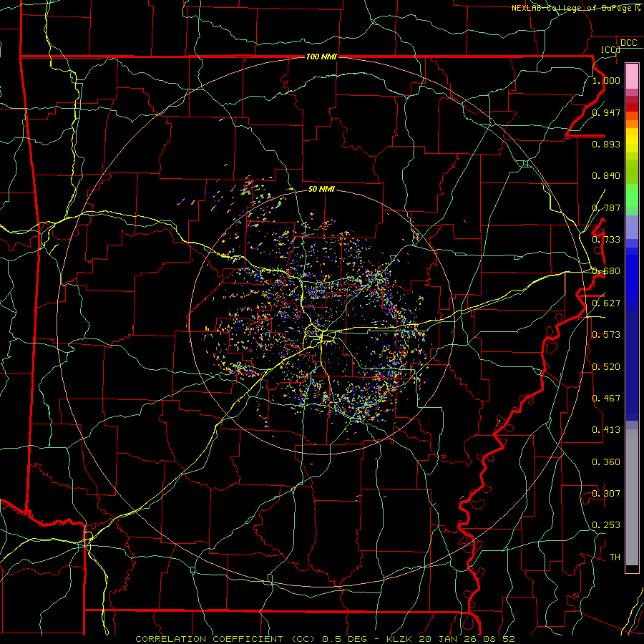
Task: Click the 0.5 DEG elevation text
Action: pyautogui.click(x=345, y=639)
